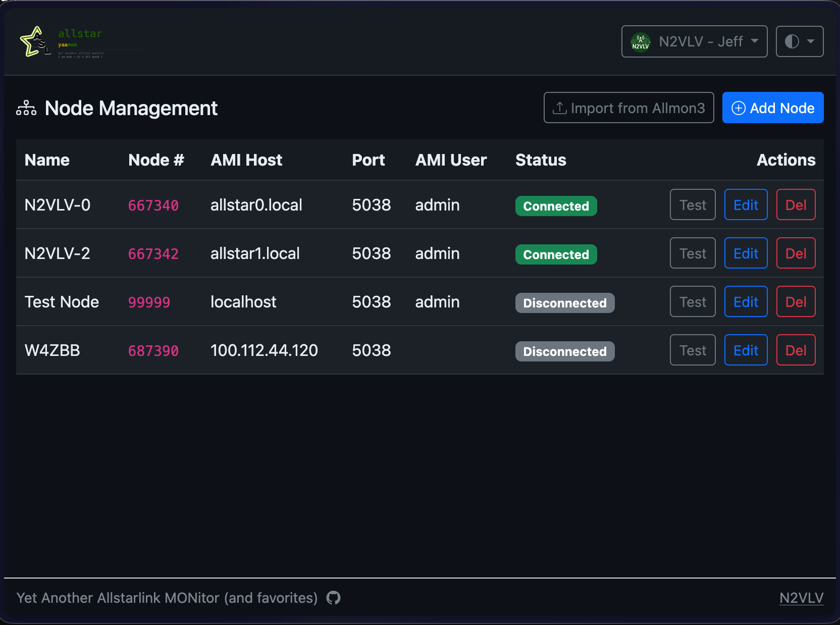Delete the N2VLV-2 node

click(x=796, y=253)
